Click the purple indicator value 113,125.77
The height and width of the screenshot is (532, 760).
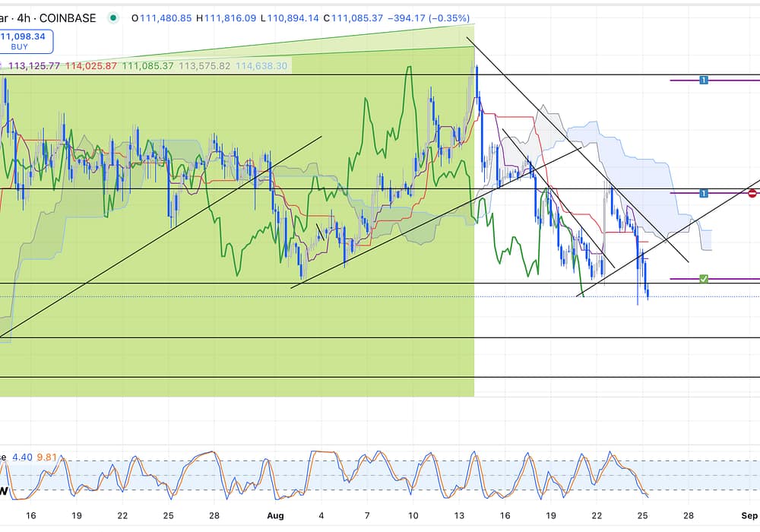tap(32, 66)
